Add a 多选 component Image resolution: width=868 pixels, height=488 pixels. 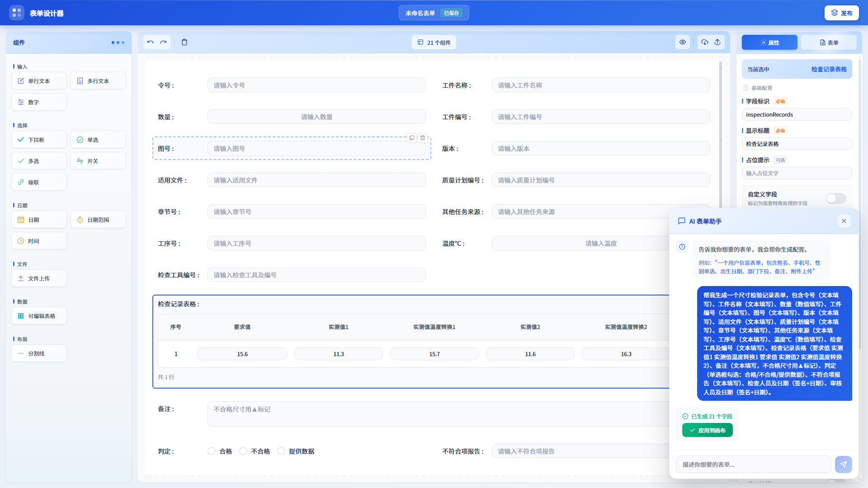[x=39, y=161]
